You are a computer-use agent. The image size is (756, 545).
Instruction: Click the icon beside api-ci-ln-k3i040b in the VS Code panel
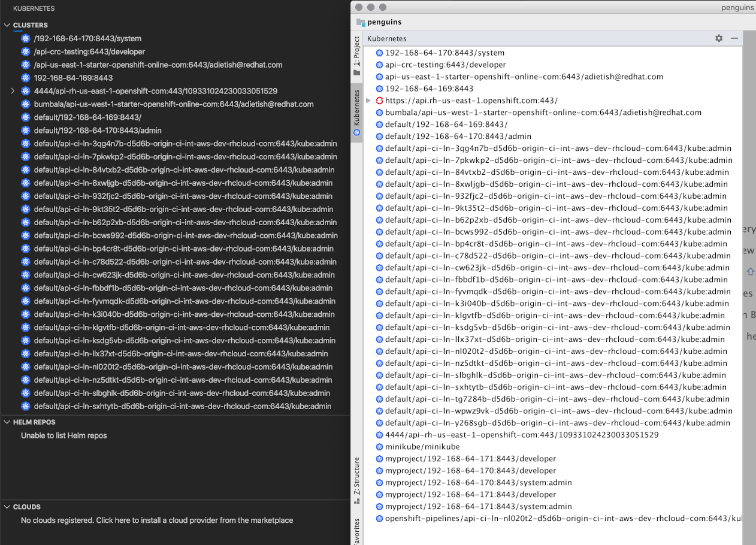click(25, 314)
